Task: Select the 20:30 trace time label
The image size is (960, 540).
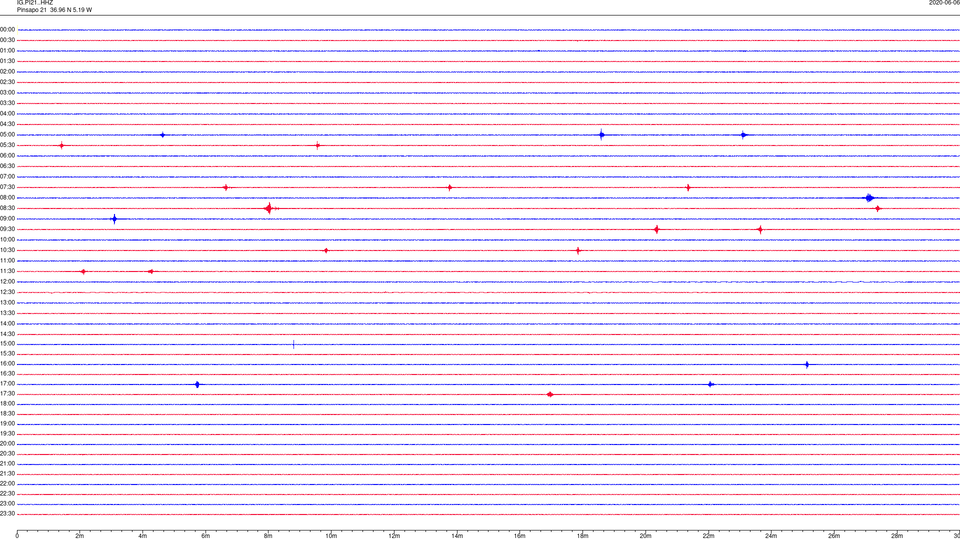Action: (7, 454)
